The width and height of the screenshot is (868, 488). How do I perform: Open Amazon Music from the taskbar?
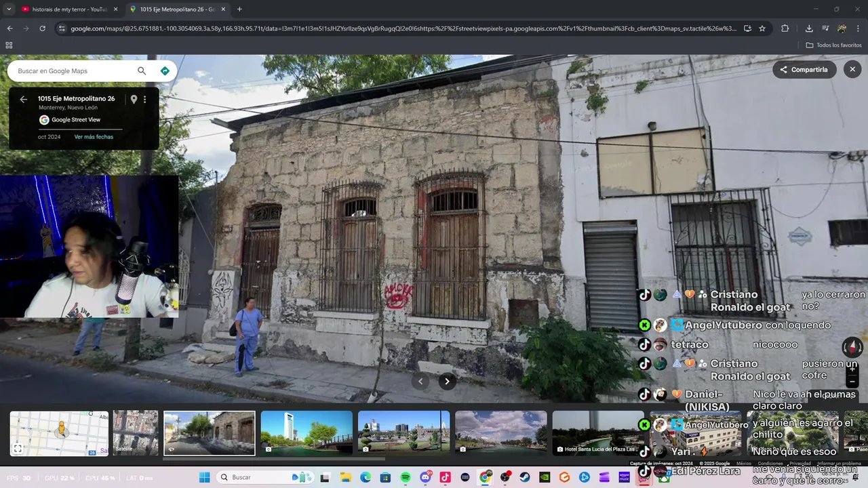[625, 477]
